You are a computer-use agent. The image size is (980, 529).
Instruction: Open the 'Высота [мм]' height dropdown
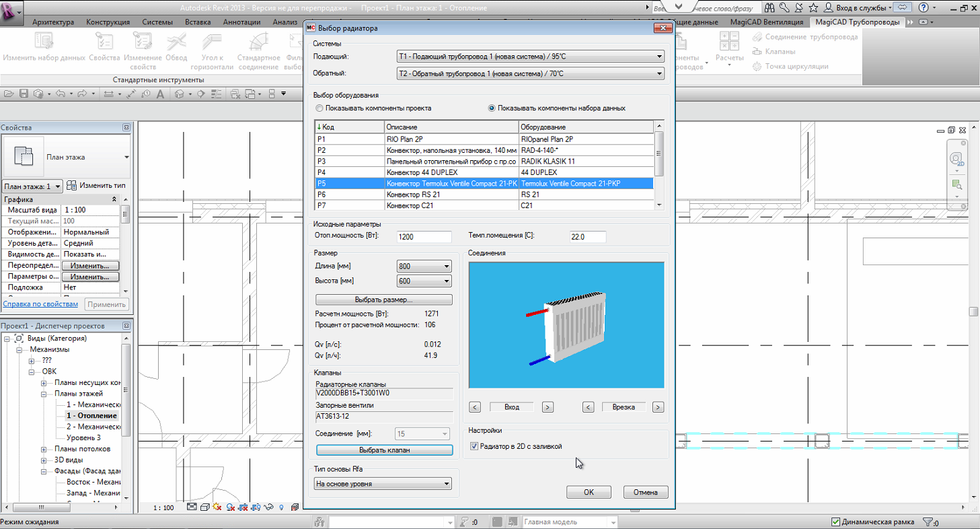point(424,281)
